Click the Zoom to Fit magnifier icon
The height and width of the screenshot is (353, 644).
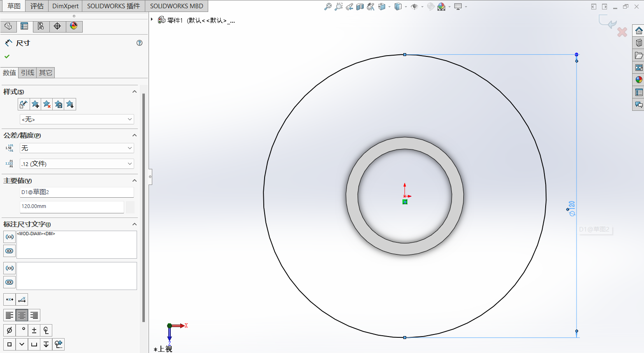point(328,7)
